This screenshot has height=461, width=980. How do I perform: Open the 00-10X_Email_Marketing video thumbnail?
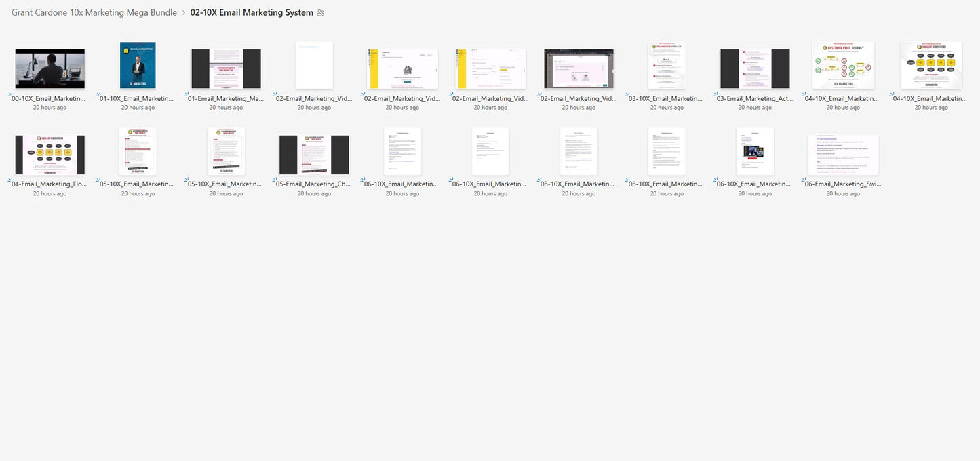coord(50,66)
